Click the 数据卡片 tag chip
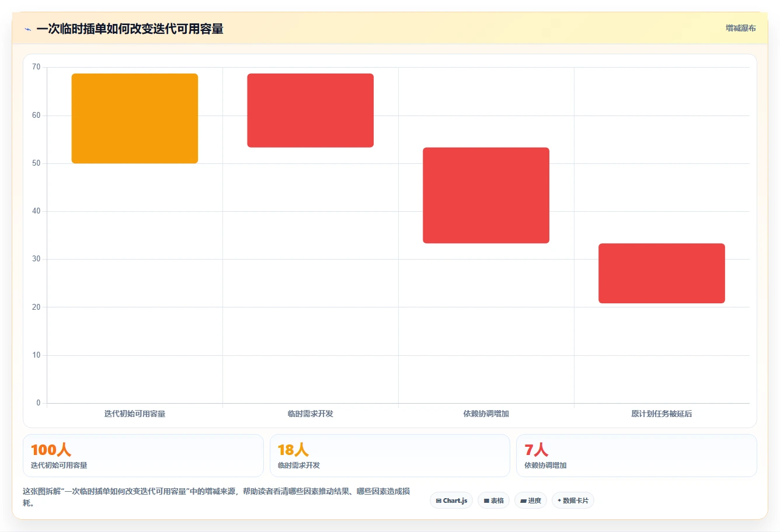780x532 pixels. (573, 501)
